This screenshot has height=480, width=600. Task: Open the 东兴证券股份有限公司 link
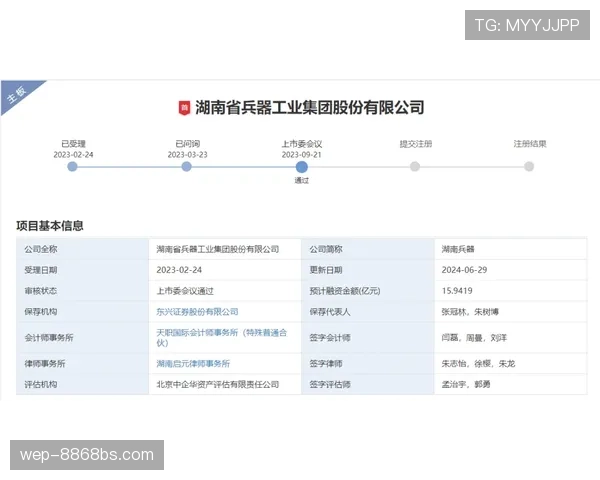click(197, 312)
